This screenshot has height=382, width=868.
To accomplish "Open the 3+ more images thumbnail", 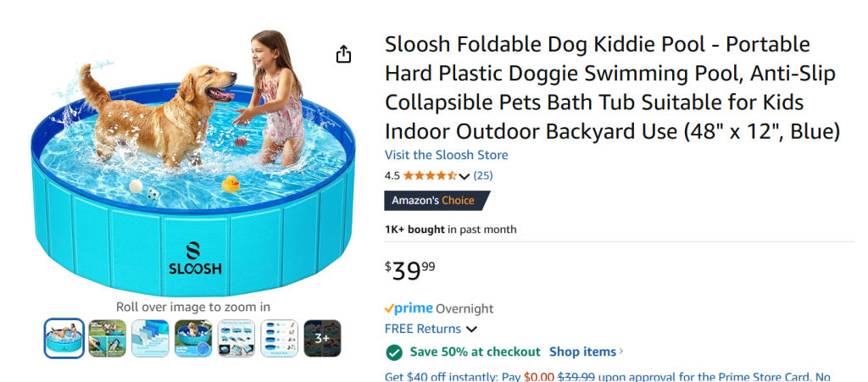I will coord(322,338).
